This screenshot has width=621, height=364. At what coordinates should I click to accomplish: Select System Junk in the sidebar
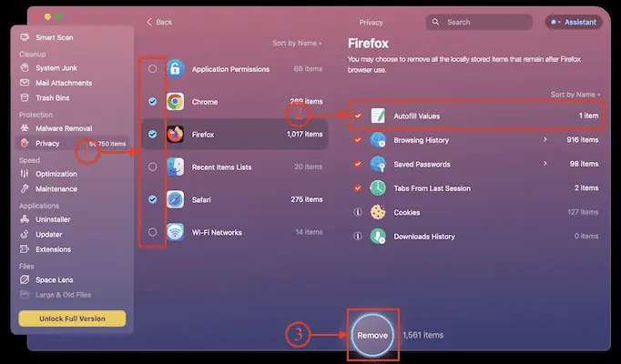coord(56,68)
